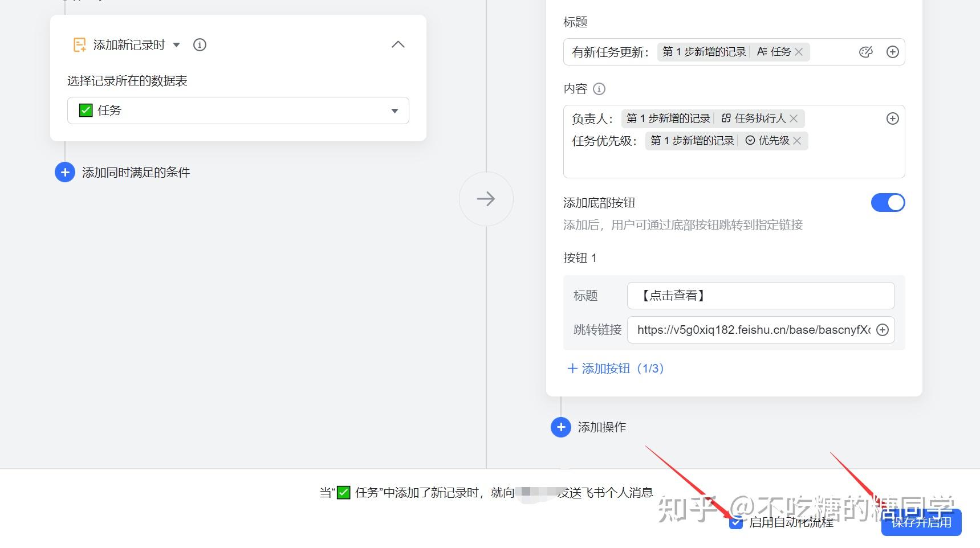Click the 第 1 步新增的记录 tag in title

(x=704, y=52)
